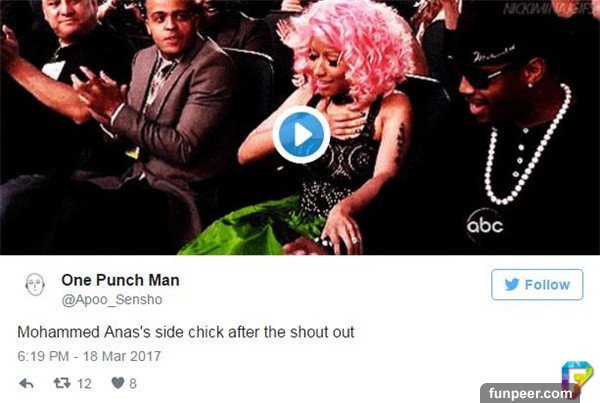Retweet using the retweet arrows icon
This screenshot has height=403, width=600.
point(62,382)
